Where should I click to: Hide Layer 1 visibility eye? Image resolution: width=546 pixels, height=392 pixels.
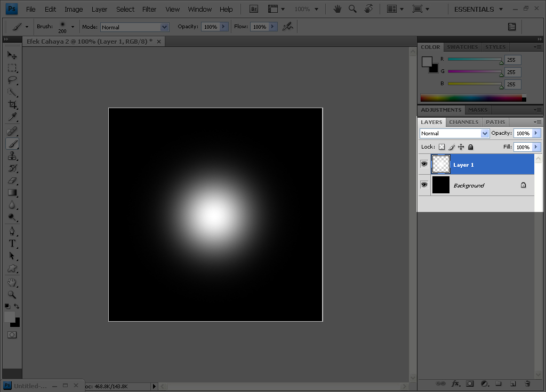[424, 165]
